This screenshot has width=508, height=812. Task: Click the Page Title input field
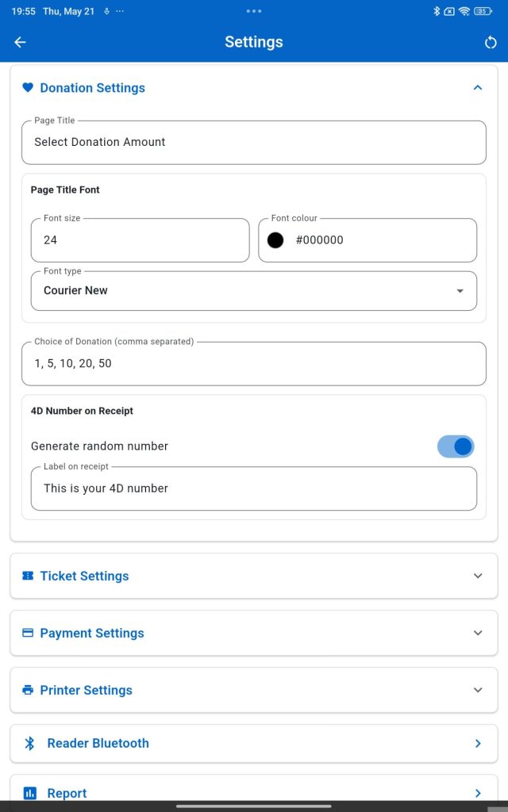254,143
